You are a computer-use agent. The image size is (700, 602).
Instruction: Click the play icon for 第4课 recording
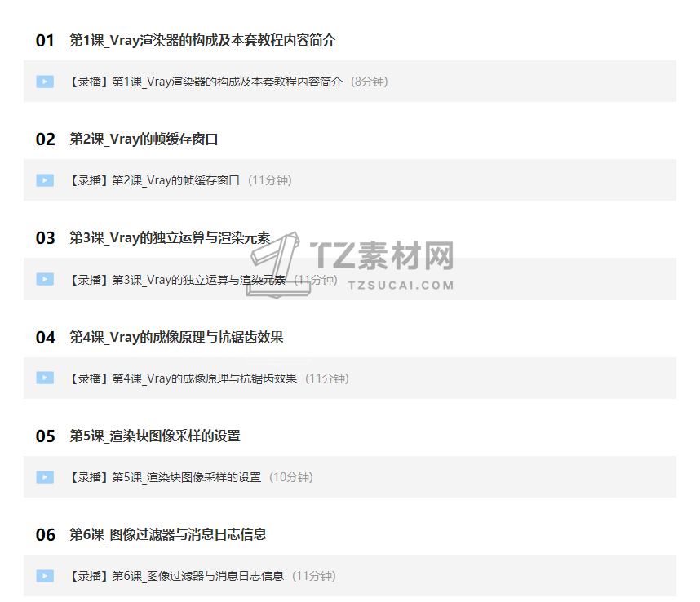[45, 378]
